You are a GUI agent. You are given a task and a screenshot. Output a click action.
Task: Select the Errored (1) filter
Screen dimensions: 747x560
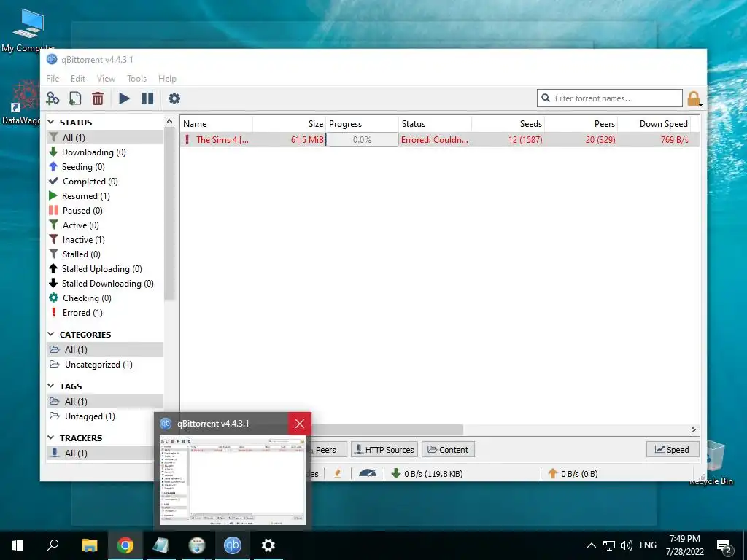pos(105,313)
